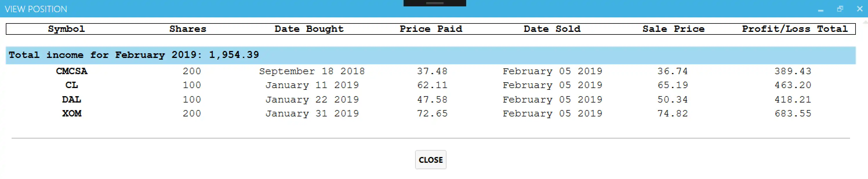
Task: Click the CLOSE button
Action: 430,160
